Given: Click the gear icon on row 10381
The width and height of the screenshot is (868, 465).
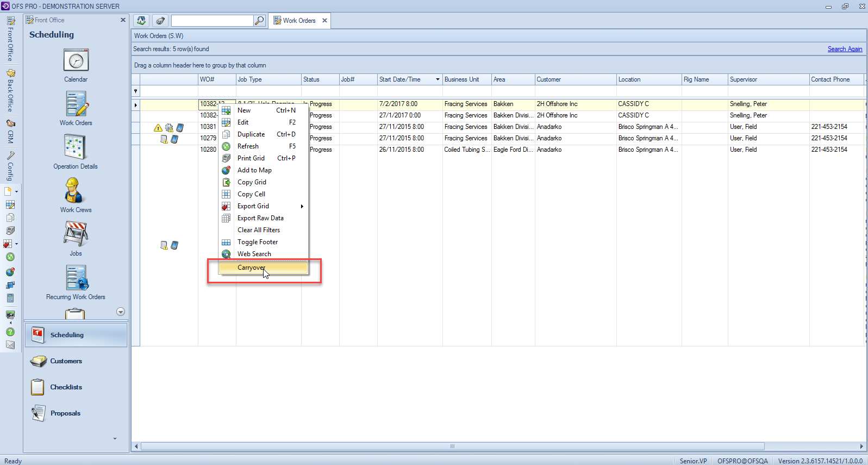Looking at the screenshot, I should [x=169, y=128].
